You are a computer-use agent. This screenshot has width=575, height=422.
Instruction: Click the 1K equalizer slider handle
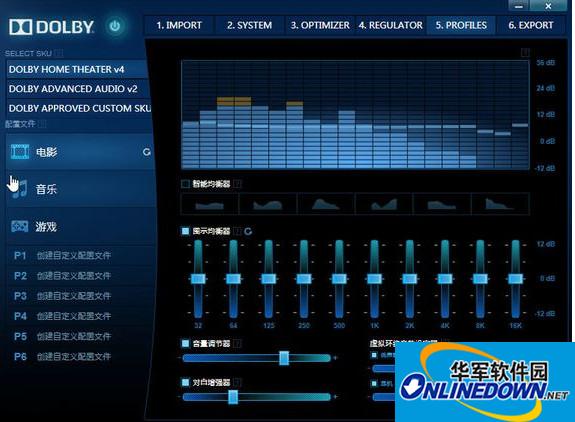(374, 279)
